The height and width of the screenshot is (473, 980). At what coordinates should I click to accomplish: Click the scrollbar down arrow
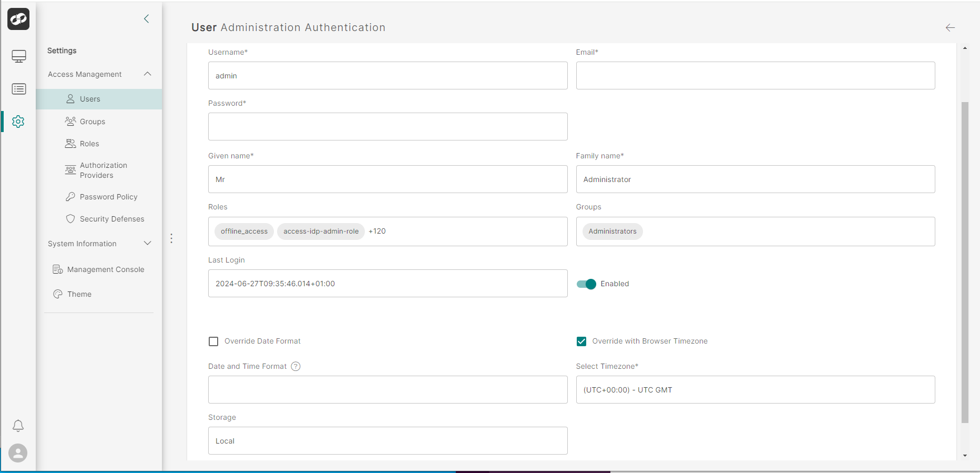(x=965, y=456)
